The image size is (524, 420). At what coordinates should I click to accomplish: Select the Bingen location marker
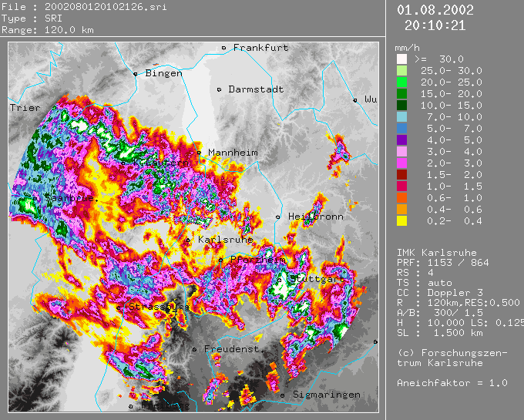136,74
